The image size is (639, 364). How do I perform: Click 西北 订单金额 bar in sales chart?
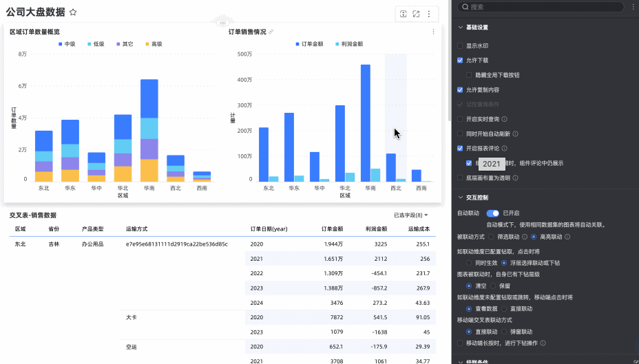tap(391, 167)
